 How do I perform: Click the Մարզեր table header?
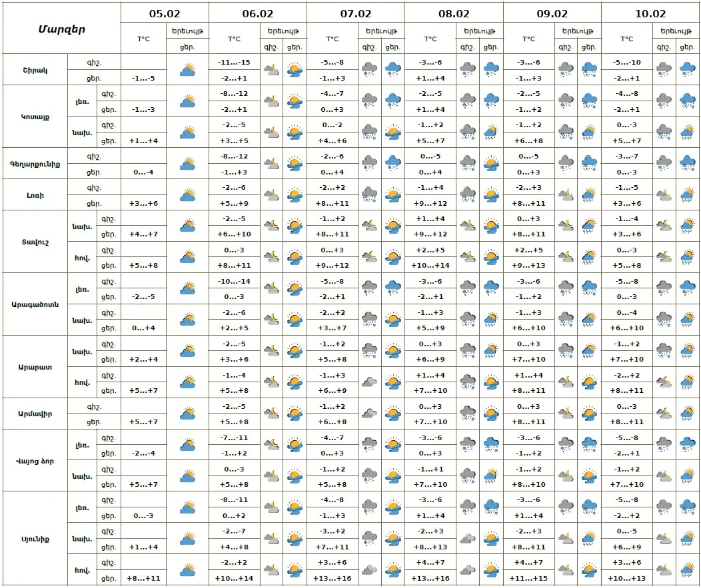61,29
